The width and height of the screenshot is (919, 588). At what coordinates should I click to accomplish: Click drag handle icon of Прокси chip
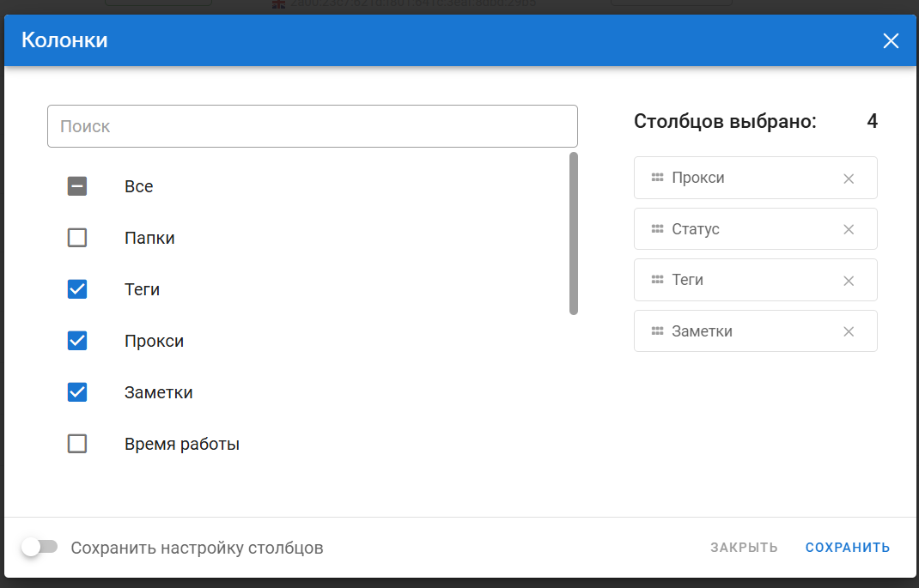coord(657,178)
